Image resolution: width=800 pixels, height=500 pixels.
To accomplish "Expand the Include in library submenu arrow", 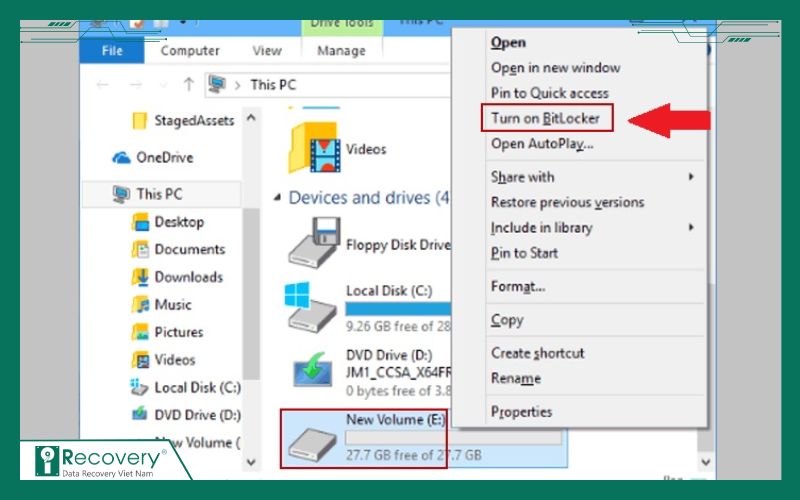I will pos(691,227).
